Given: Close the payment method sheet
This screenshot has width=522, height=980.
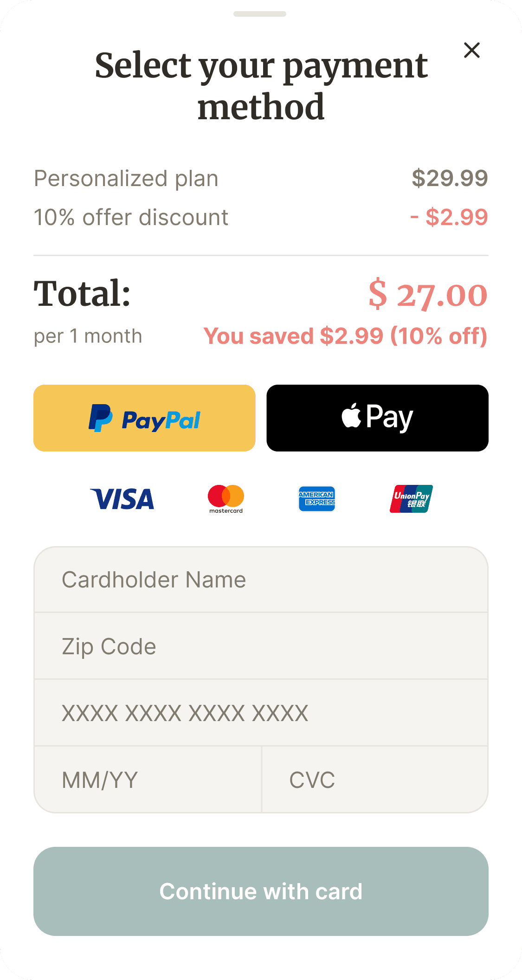Looking at the screenshot, I should click(x=471, y=50).
